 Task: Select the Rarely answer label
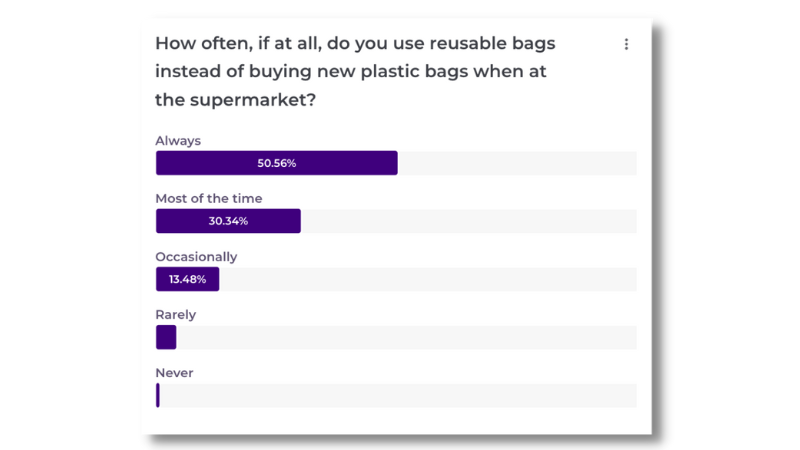176,315
